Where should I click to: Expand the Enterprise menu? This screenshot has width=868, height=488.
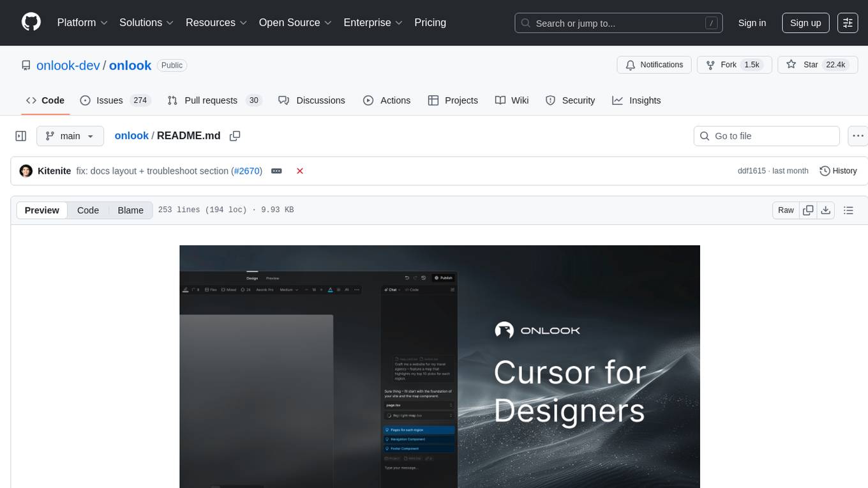tap(373, 22)
